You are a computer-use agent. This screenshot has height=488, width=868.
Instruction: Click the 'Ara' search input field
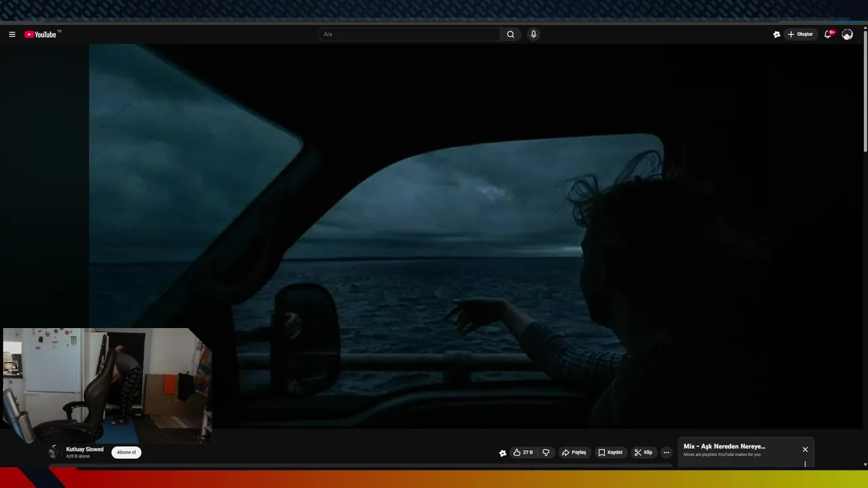tap(409, 35)
